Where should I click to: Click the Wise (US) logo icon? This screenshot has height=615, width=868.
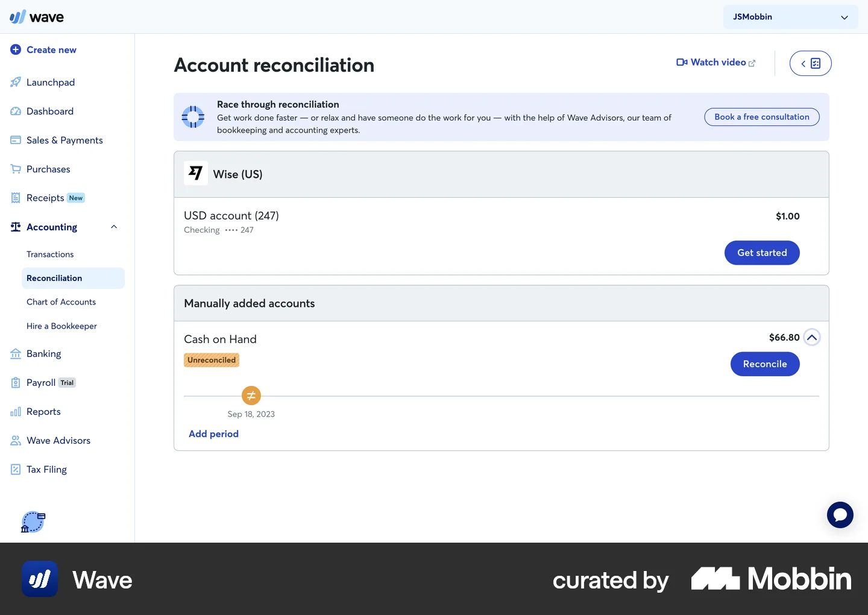196,173
